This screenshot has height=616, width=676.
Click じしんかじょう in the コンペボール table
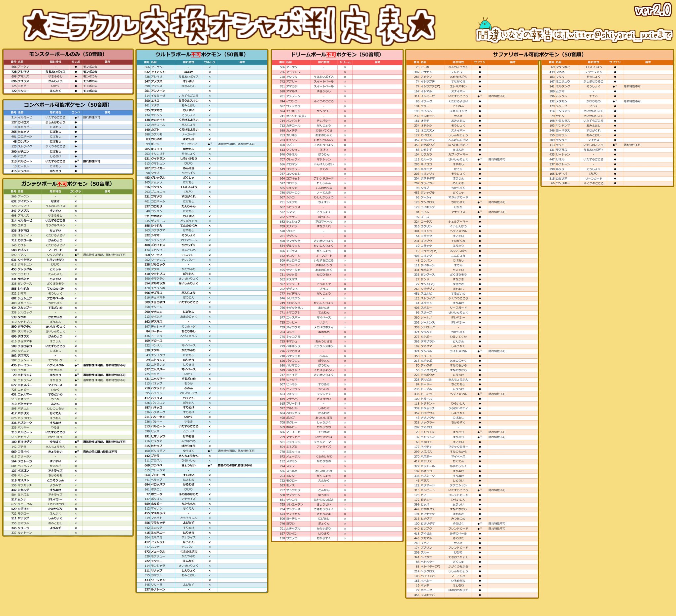[x=55, y=122]
